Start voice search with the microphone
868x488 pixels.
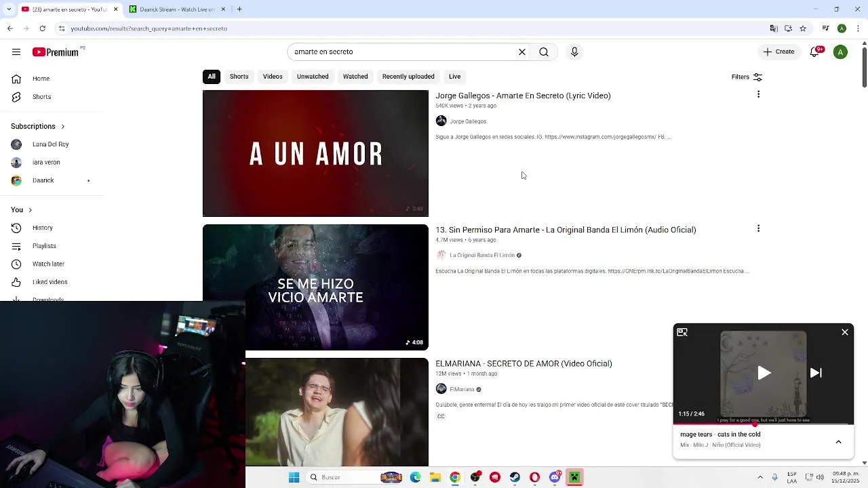coord(574,52)
